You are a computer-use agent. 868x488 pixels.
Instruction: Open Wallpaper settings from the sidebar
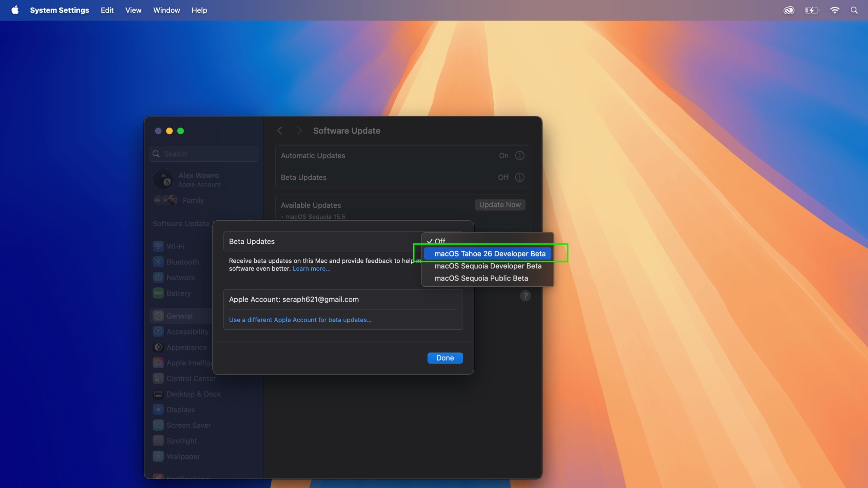pyautogui.click(x=183, y=456)
